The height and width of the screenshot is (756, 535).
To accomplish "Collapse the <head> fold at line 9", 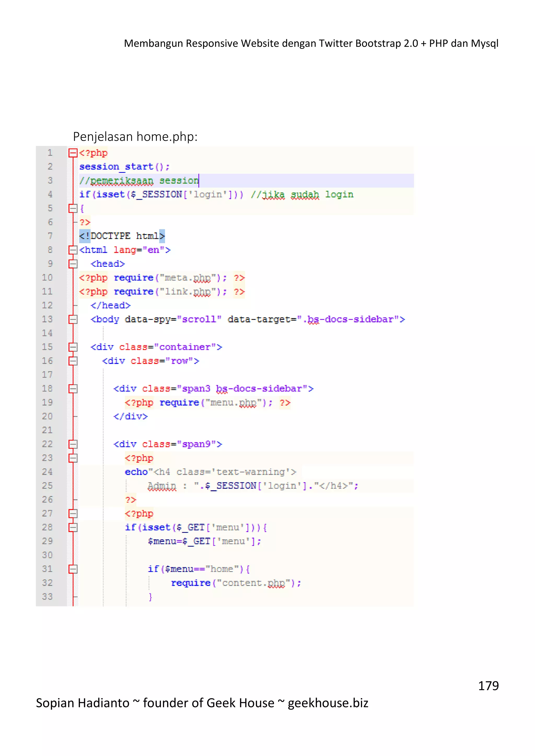I will (73, 264).
